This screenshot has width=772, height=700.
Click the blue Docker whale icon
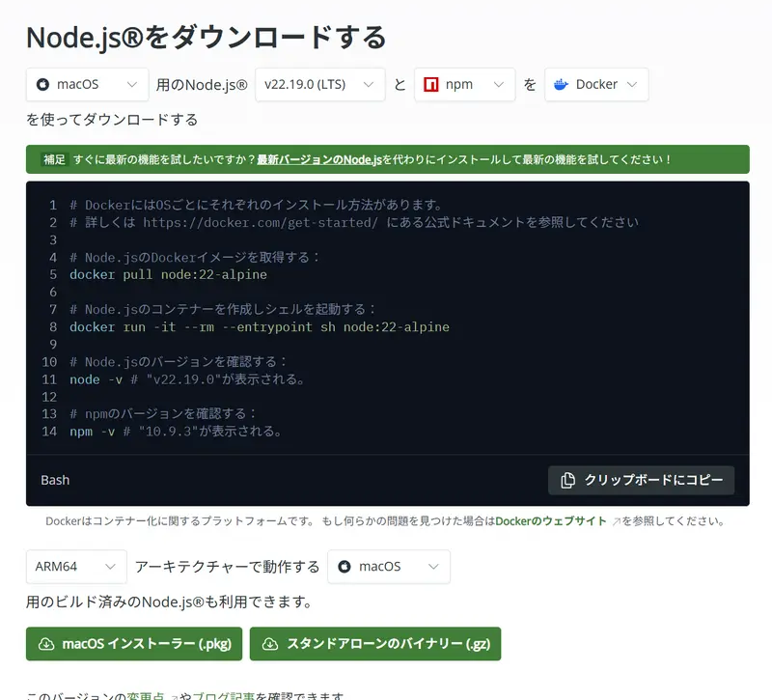coord(561,85)
